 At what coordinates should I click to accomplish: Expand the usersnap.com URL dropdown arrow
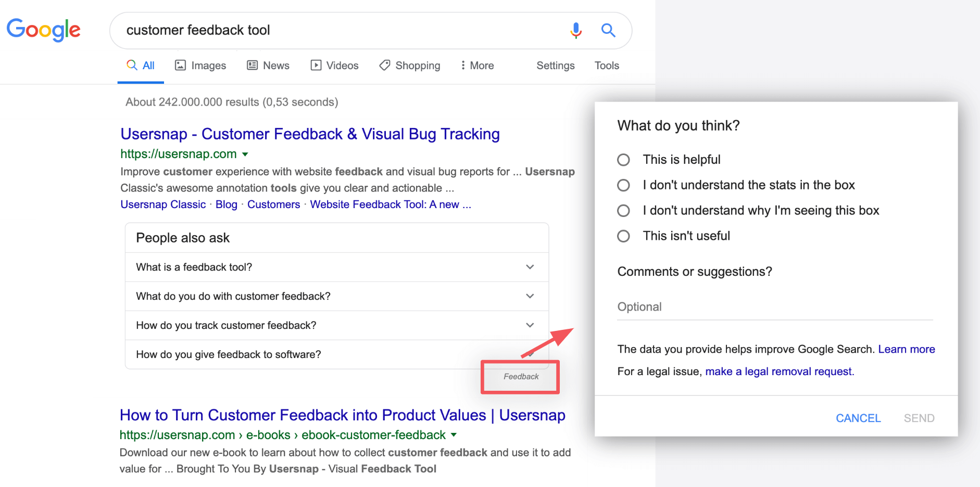point(245,154)
